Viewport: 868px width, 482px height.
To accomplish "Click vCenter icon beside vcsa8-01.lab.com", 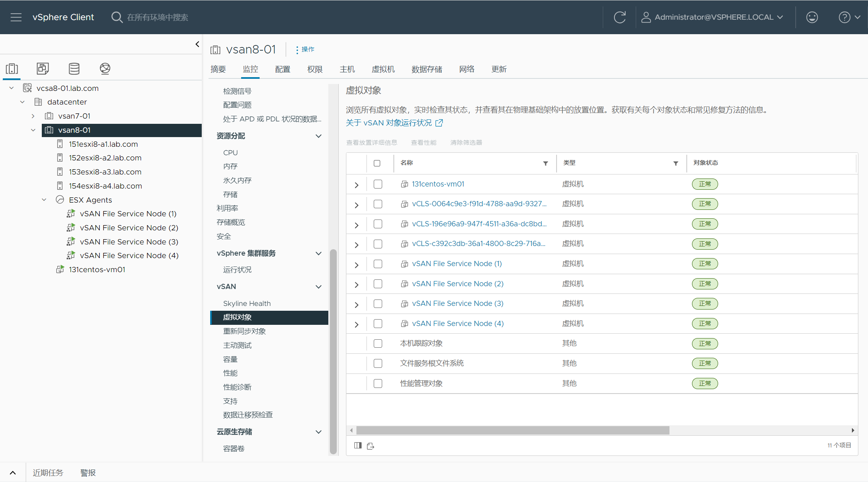I will (x=27, y=88).
